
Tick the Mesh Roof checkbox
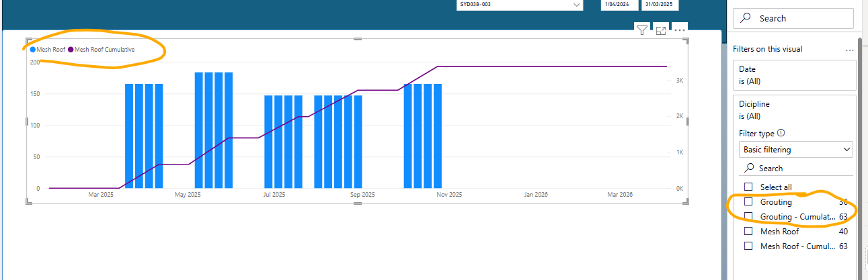[x=748, y=231]
